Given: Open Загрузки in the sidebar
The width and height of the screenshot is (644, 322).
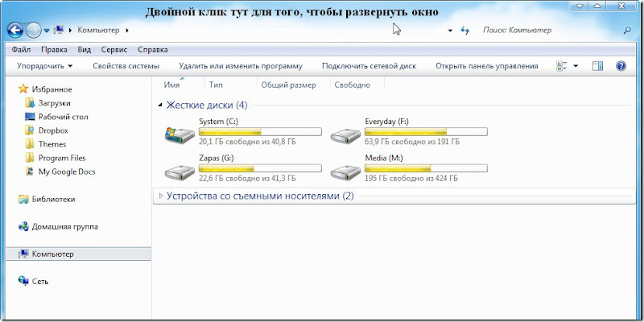Looking at the screenshot, I should 54,103.
